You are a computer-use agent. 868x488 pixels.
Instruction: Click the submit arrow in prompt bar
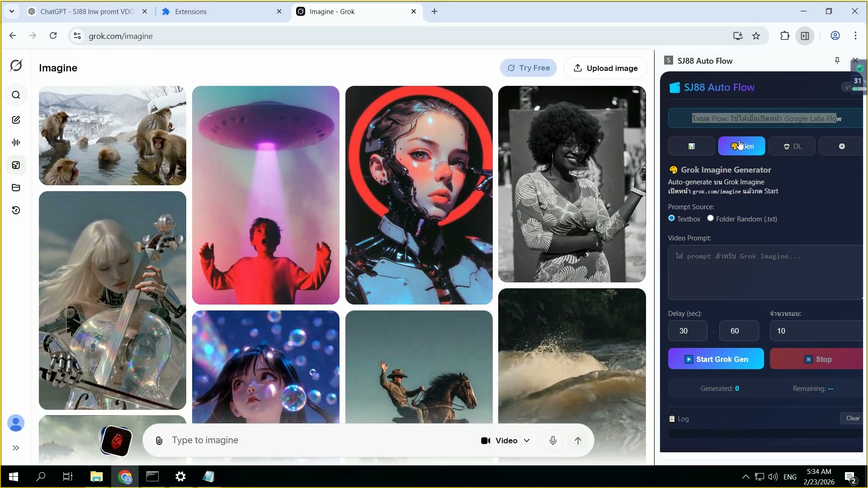pyautogui.click(x=578, y=441)
